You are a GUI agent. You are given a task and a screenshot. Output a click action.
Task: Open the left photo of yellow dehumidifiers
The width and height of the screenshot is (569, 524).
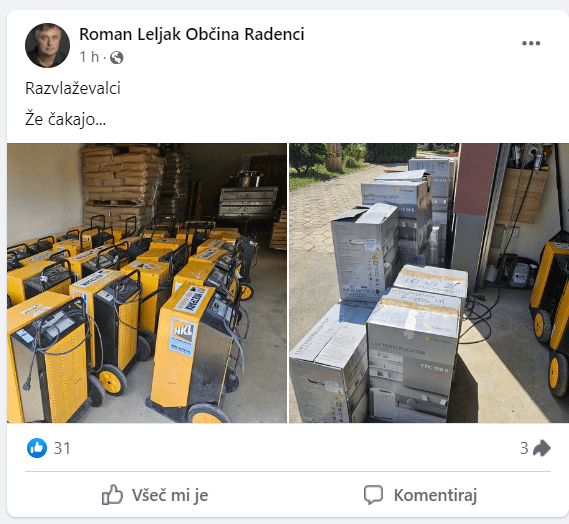coord(147,283)
